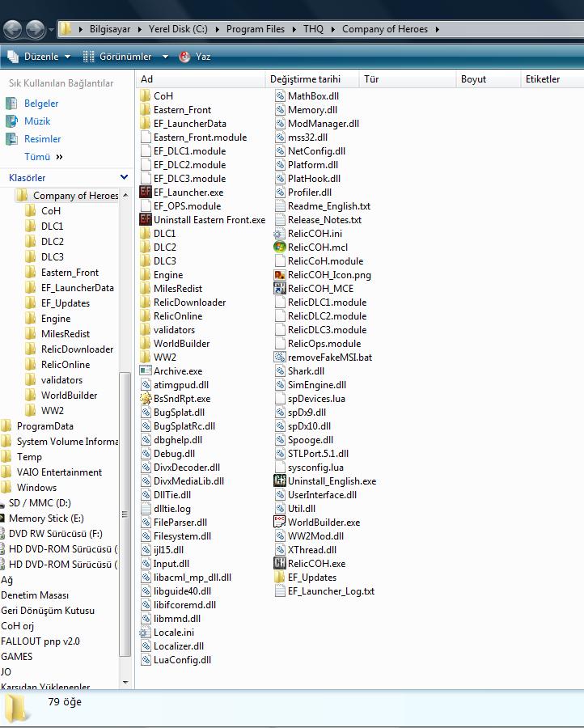
Task: Select ProgramData in the folder tree
Action: click(x=45, y=426)
